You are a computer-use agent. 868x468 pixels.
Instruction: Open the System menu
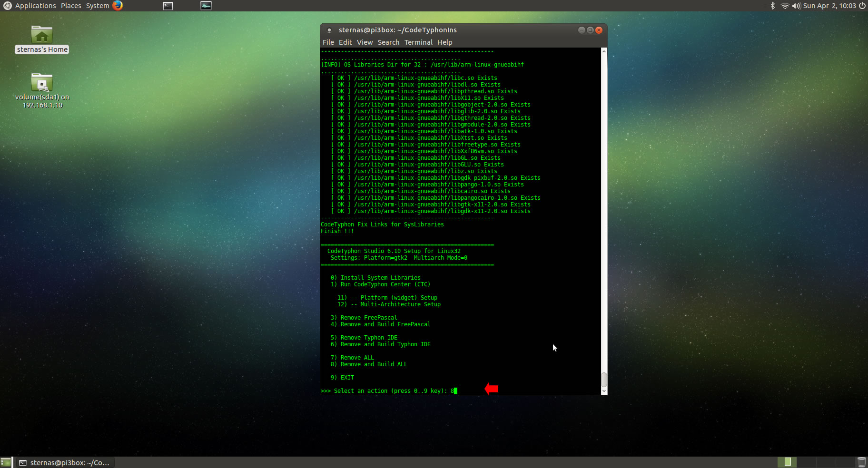pos(98,6)
